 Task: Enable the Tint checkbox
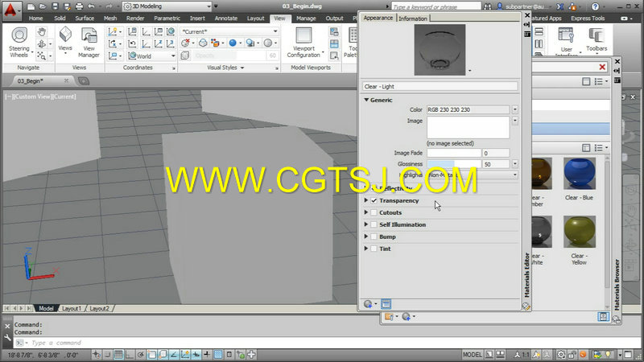tap(374, 249)
